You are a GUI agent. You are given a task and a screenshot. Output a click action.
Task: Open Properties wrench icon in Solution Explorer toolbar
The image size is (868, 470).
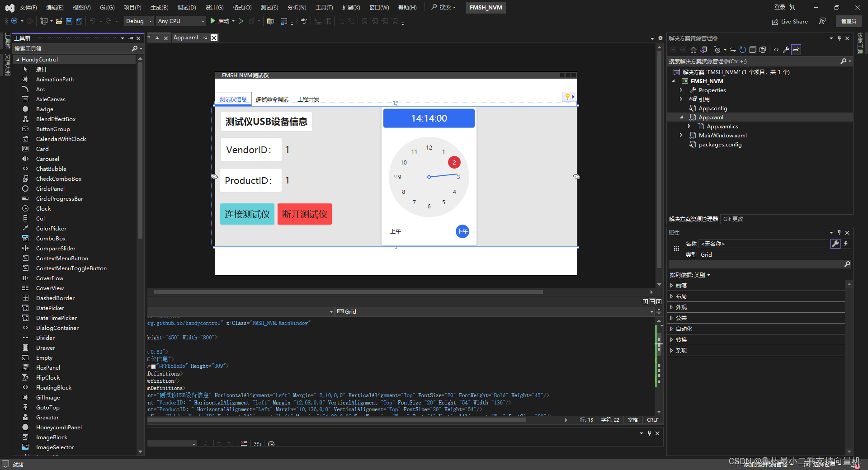pos(786,50)
